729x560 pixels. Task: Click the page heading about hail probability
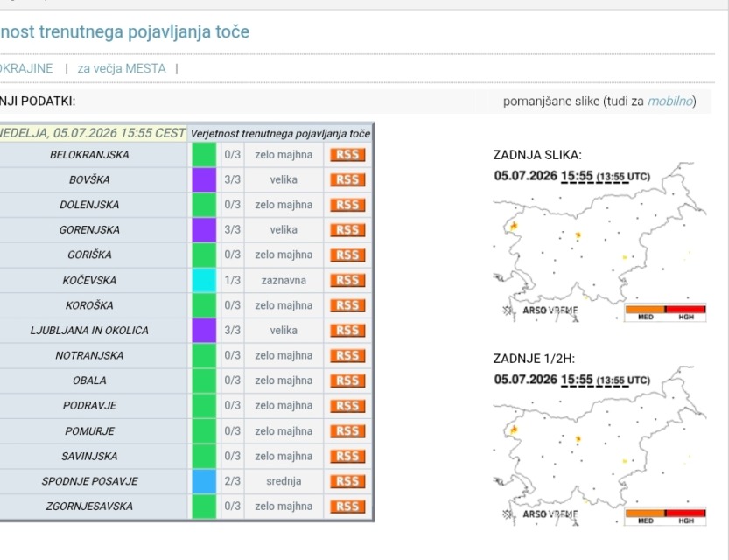click(x=124, y=32)
